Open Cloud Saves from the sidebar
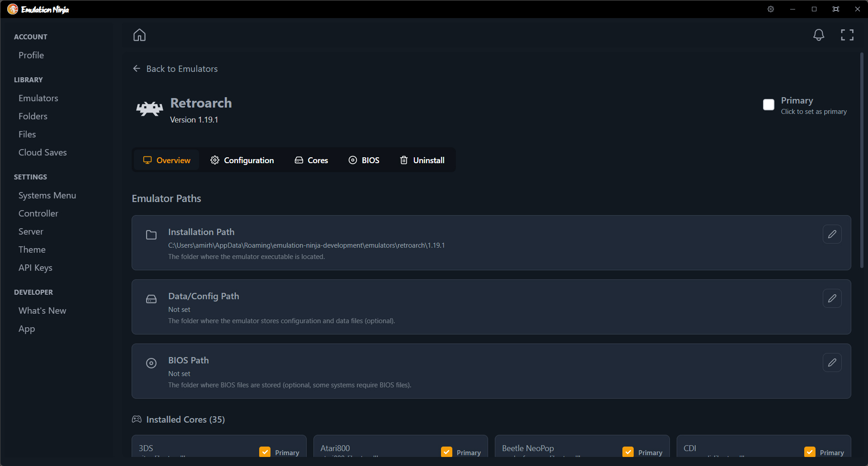Viewport: 868px width, 466px height. point(43,152)
